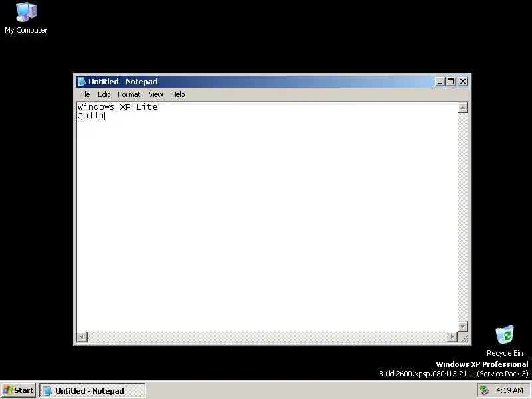Viewport: 532px width, 399px height.
Task: Maximize the Notepad window
Action: click(x=451, y=82)
